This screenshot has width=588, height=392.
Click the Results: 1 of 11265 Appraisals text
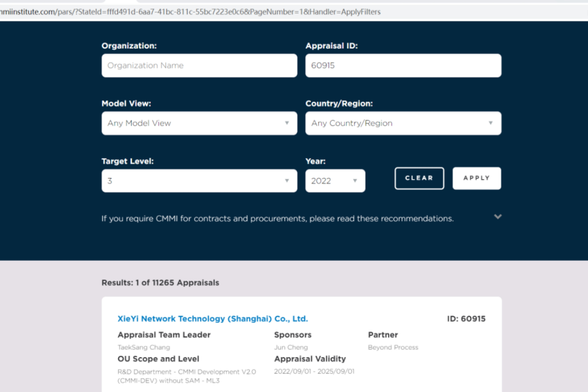pos(160,283)
